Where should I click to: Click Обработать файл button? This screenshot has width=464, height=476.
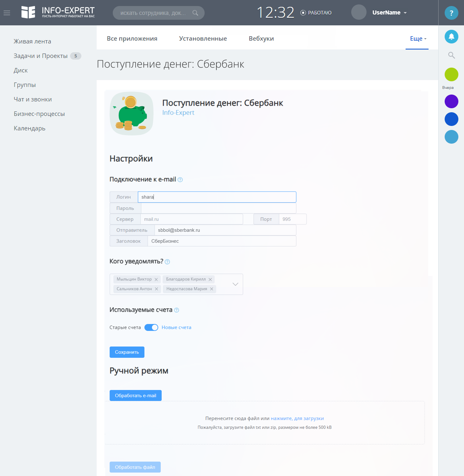(135, 467)
